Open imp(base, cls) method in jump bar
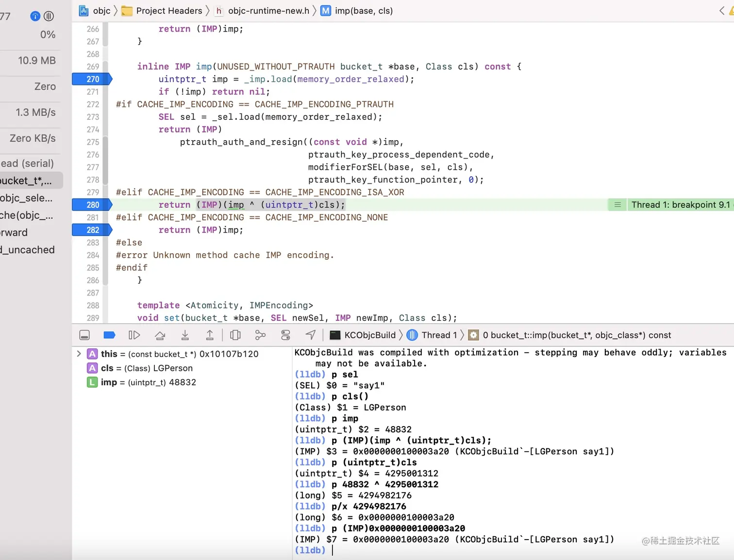 tap(357, 11)
